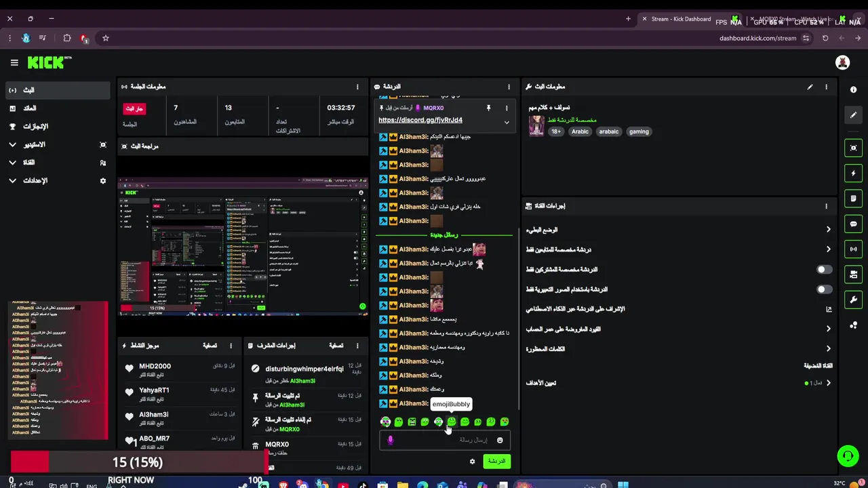Open three-dot menu on pinned message
The image size is (868, 488).
tap(506, 108)
